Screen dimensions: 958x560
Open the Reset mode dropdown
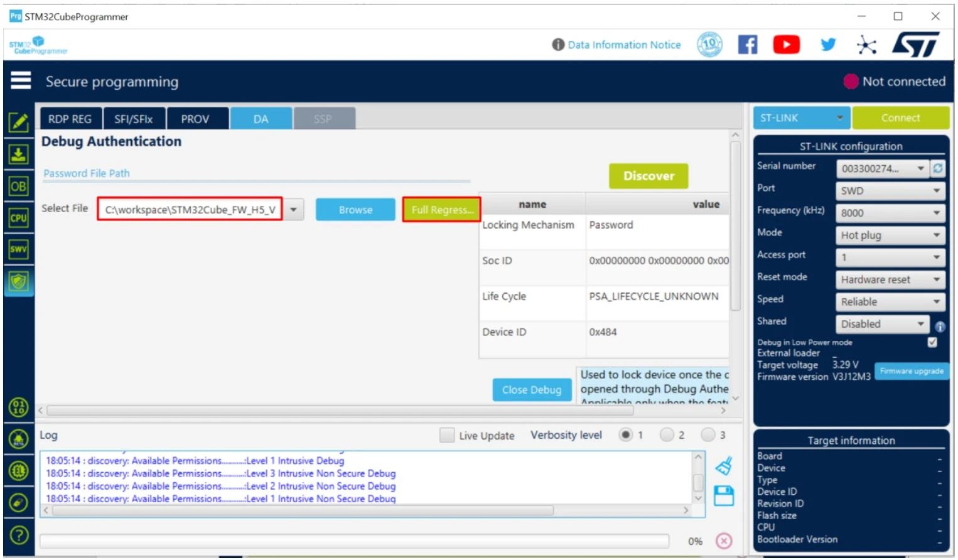(890, 279)
